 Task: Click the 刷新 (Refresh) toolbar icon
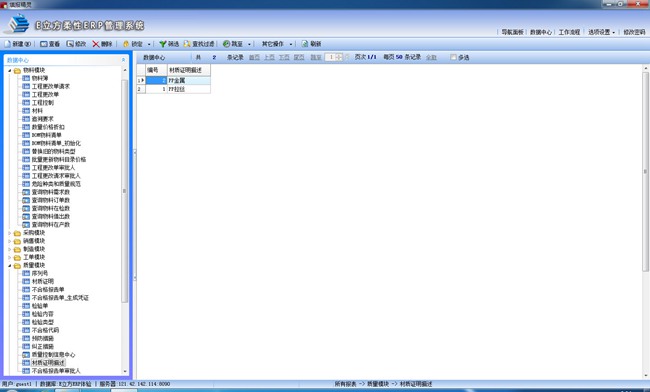305,44
